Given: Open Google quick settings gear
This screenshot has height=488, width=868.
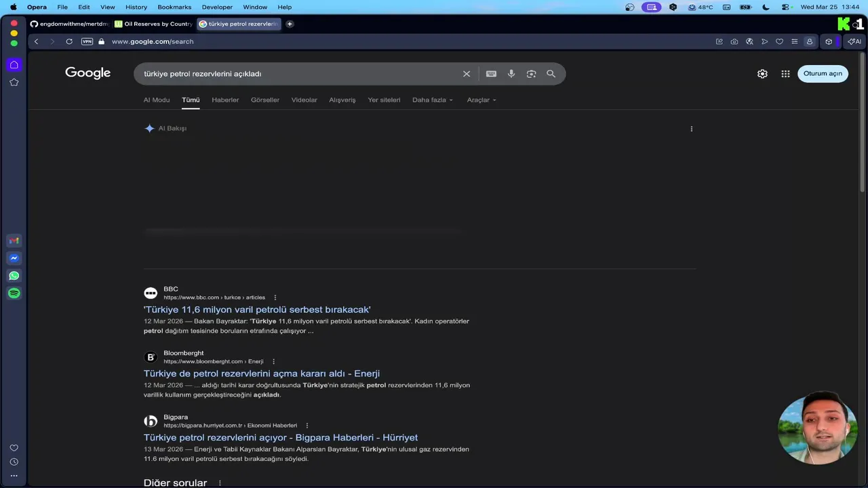Looking at the screenshot, I should click(x=762, y=74).
